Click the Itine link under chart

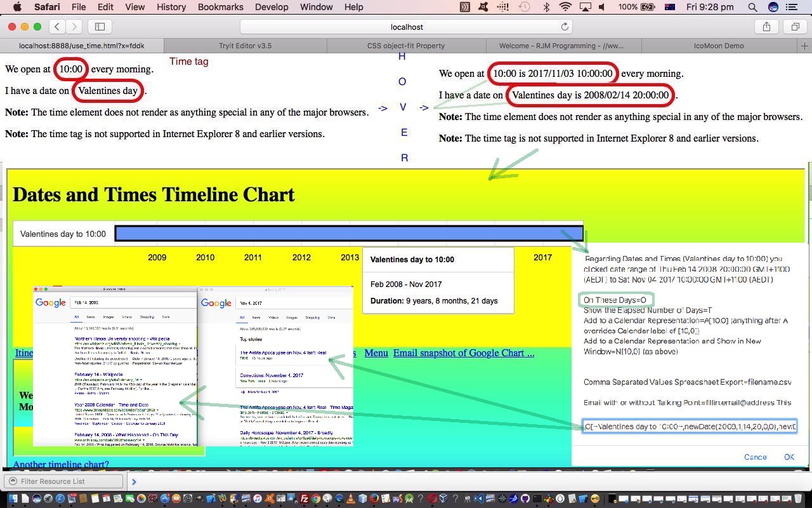pos(24,352)
